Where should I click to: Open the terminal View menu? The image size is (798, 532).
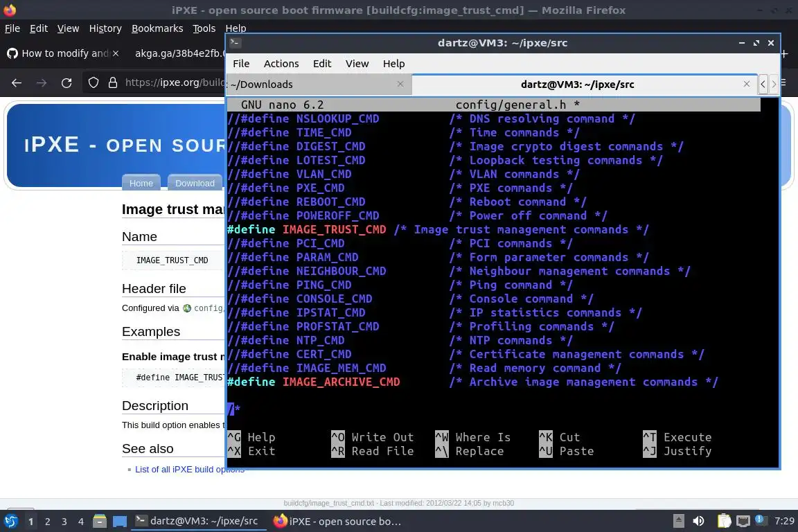point(357,64)
